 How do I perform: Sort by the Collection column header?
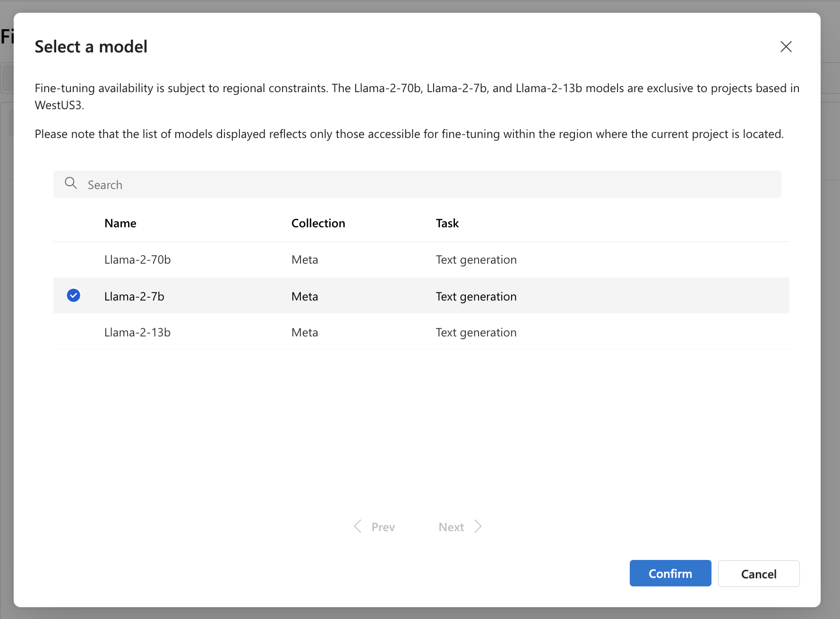tap(318, 223)
